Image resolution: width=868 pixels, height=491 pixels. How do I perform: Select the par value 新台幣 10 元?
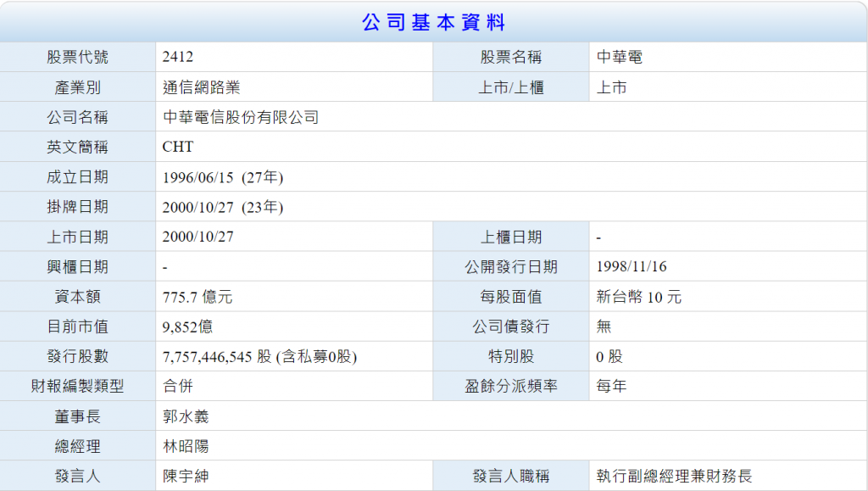(x=638, y=297)
